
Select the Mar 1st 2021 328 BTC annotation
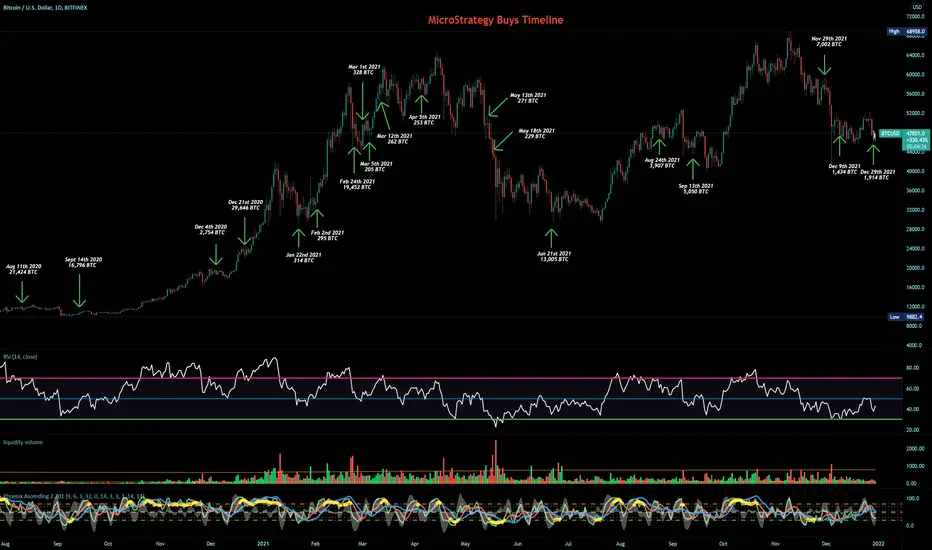click(364, 70)
